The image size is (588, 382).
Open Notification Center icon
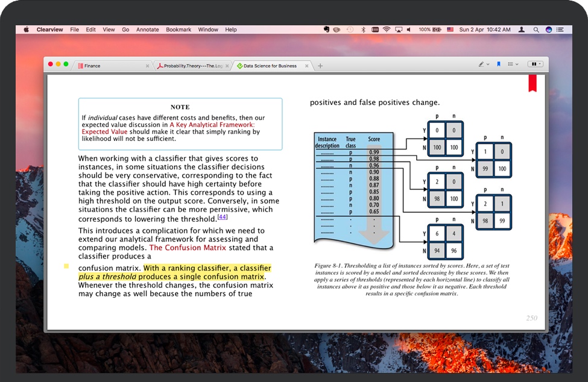point(561,30)
